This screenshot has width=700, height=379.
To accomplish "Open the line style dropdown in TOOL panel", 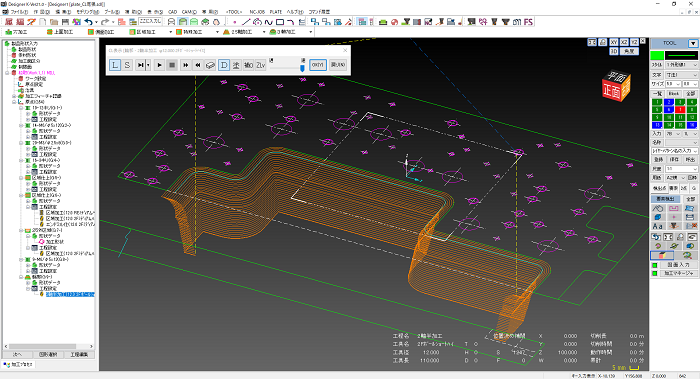I will click(x=681, y=65).
